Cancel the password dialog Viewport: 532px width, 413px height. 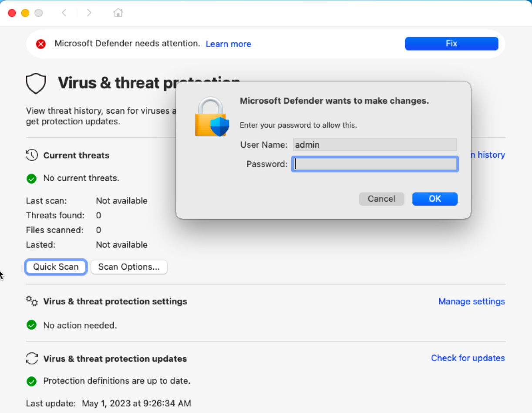381,199
